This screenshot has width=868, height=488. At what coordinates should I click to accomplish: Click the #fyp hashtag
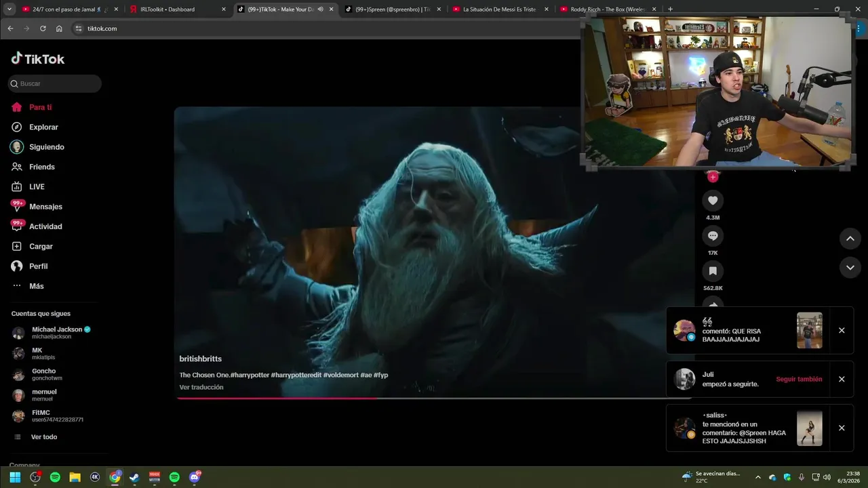pos(380,375)
